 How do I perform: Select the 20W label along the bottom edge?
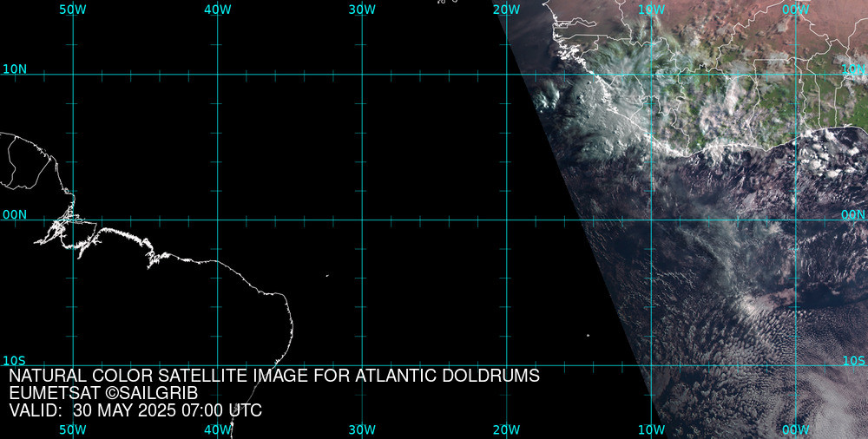(507, 429)
